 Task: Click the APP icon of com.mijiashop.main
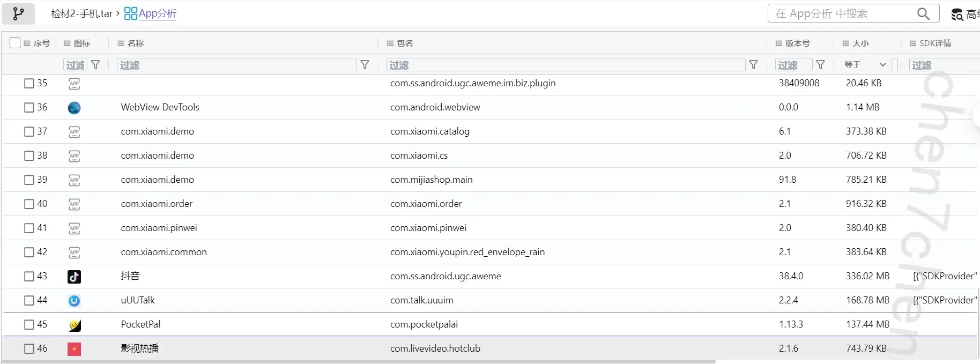(x=74, y=180)
